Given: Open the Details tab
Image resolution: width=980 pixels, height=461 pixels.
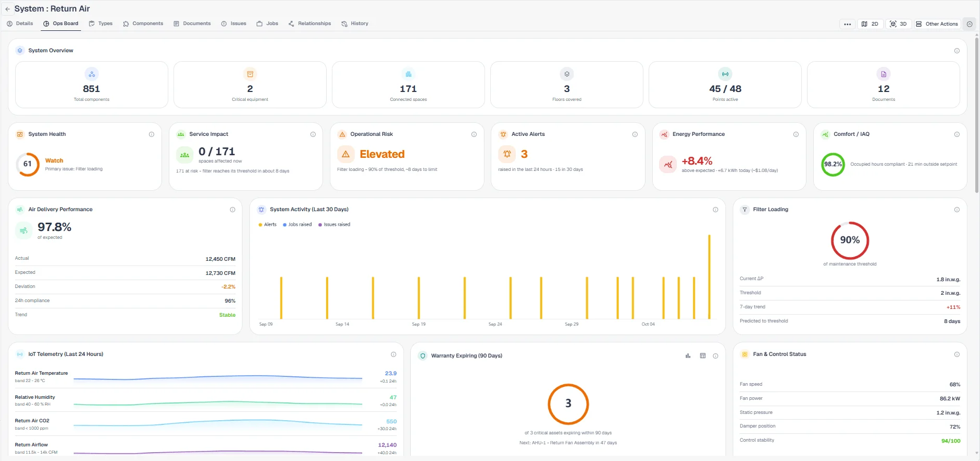Looking at the screenshot, I should pyautogui.click(x=20, y=24).
